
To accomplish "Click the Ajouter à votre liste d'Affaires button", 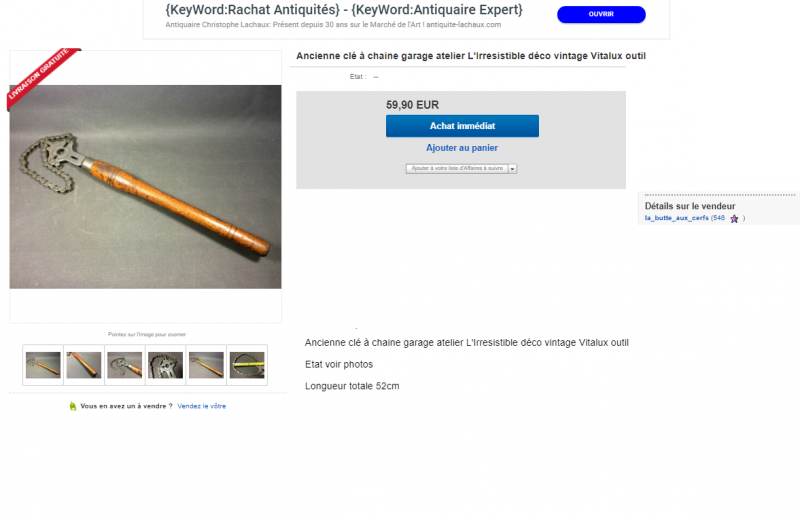I will point(457,168).
